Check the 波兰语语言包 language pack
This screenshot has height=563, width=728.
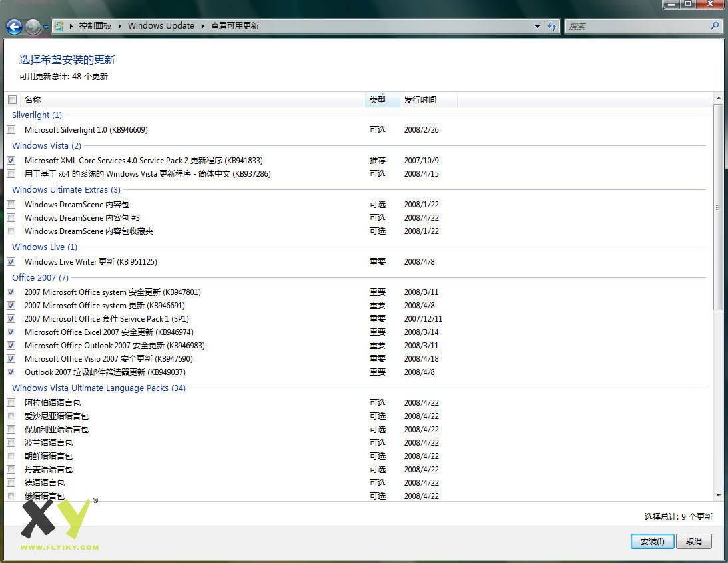tap(11, 442)
